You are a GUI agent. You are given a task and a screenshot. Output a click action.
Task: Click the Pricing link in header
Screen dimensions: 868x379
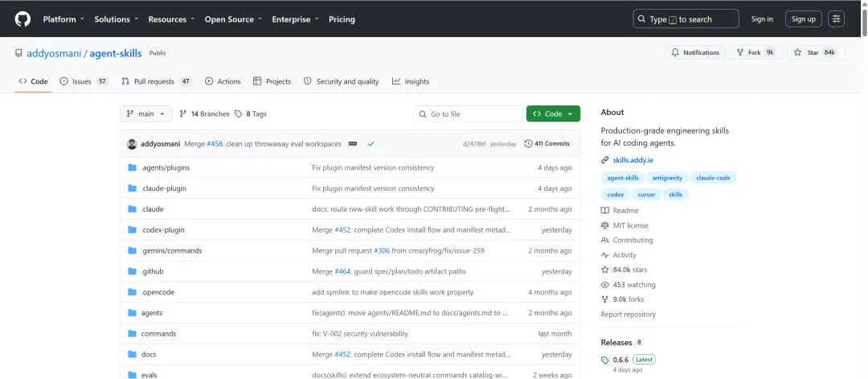click(342, 19)
